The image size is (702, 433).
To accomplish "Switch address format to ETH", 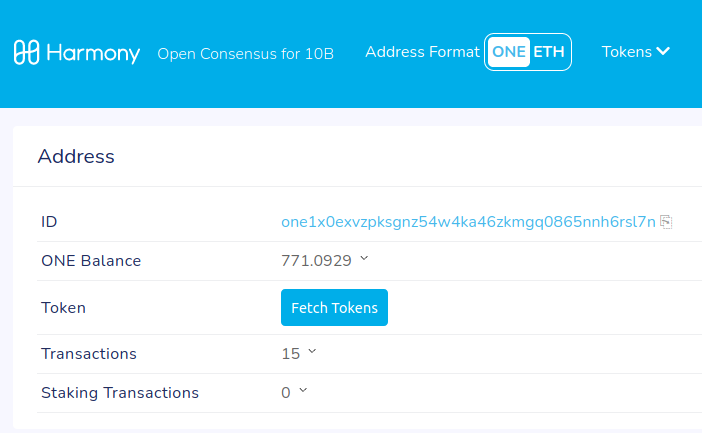I will tap(549, 52).
